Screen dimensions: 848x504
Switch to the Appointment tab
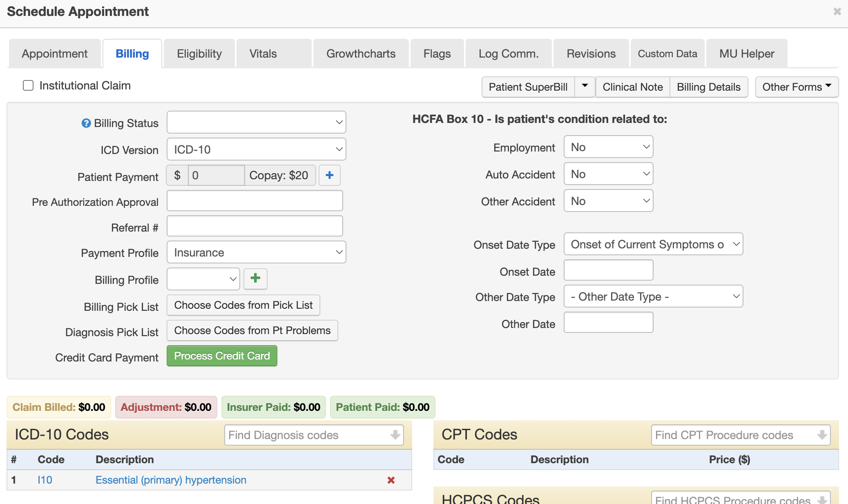(x=54, y=53)
